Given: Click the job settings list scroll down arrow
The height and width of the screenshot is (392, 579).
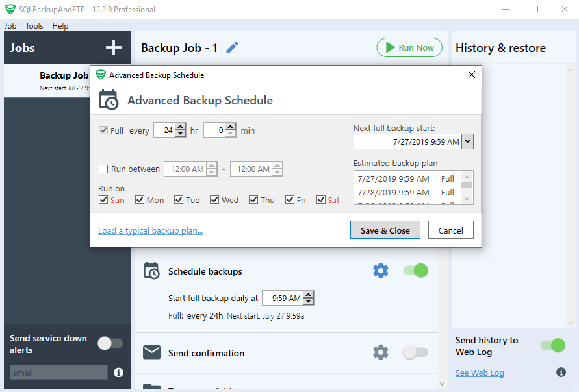Looking at the screenshot, I should point(442,384).
